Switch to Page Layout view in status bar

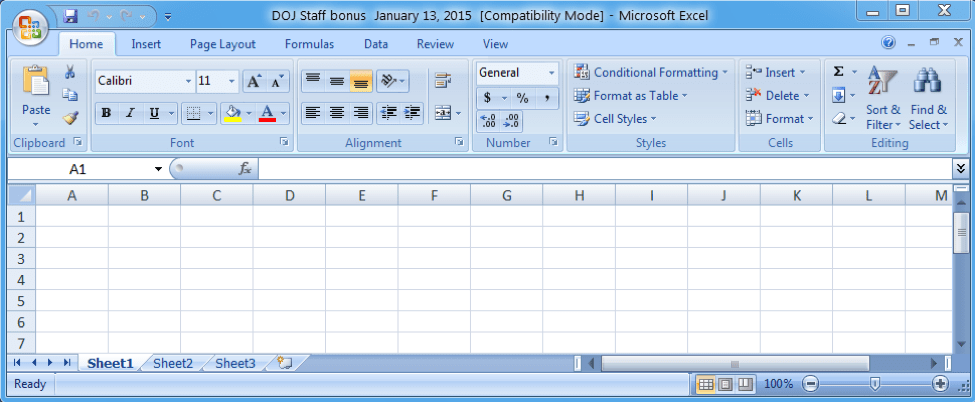tap(726, 385)
